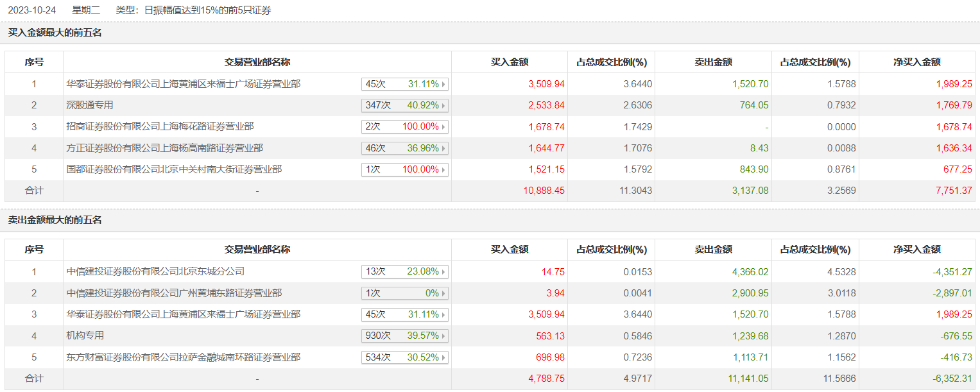Click arrow icon next to 2次 100.00%
The image size is (980, 392).
coord(443,127)
